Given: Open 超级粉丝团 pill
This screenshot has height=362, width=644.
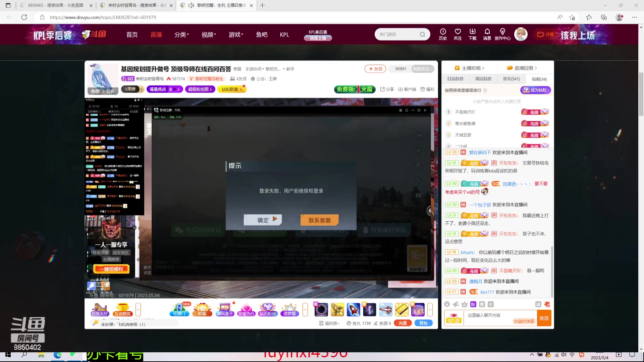Looking at the screenshot, I should [200, 89].
